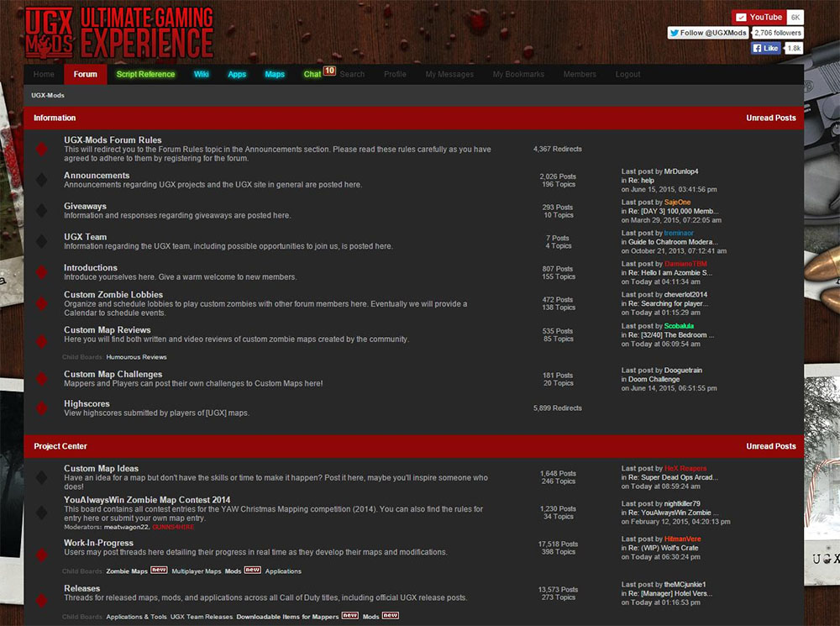Open the Custom Map Reviews board
The image size is (840, 626).
108,330
